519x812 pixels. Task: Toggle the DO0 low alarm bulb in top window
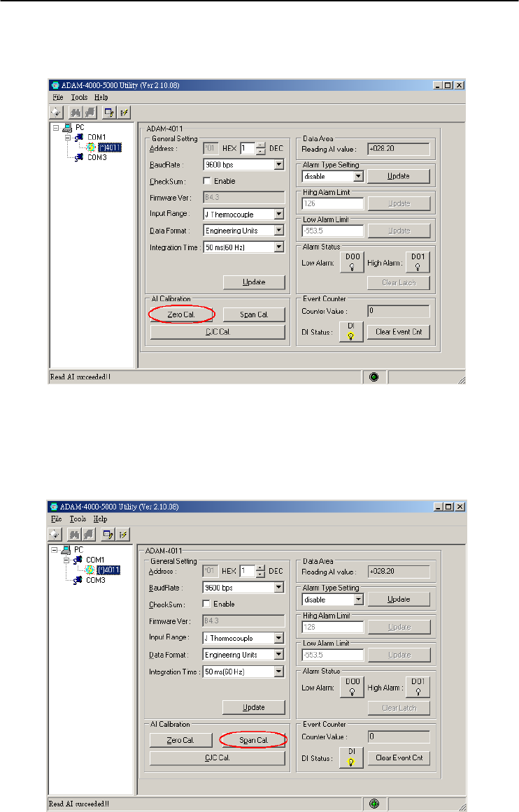pos(353,263)
